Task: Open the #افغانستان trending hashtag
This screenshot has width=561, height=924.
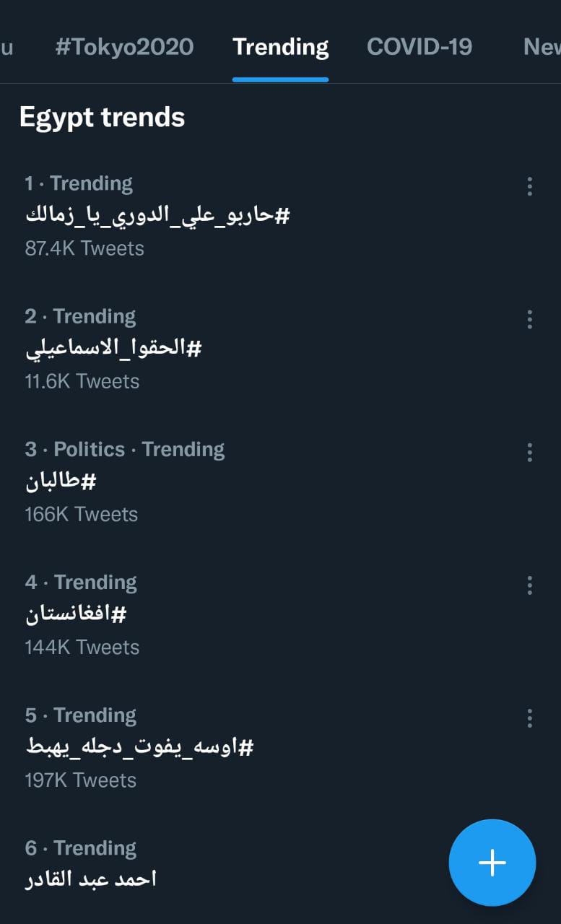Action: click(x=76, y=614)
